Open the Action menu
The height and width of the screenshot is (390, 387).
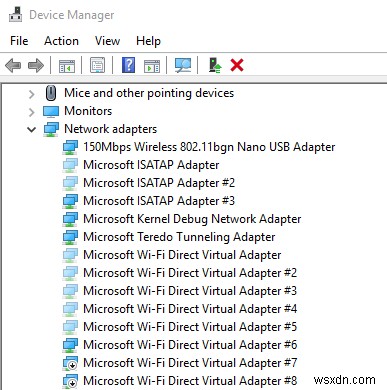(x=61, y=41)
